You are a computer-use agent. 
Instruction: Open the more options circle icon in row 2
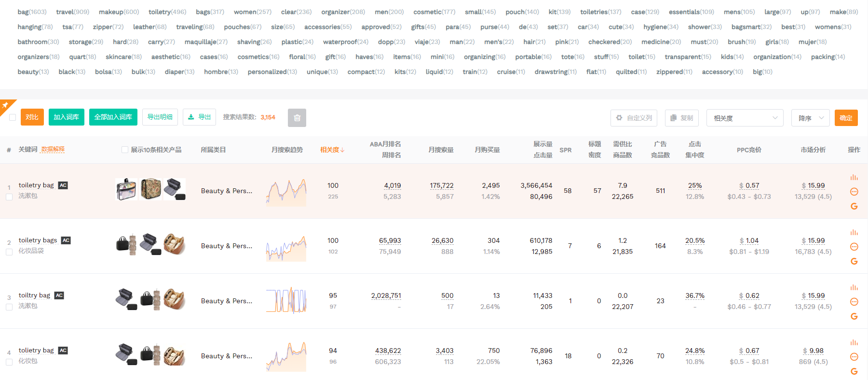(854, 247)
